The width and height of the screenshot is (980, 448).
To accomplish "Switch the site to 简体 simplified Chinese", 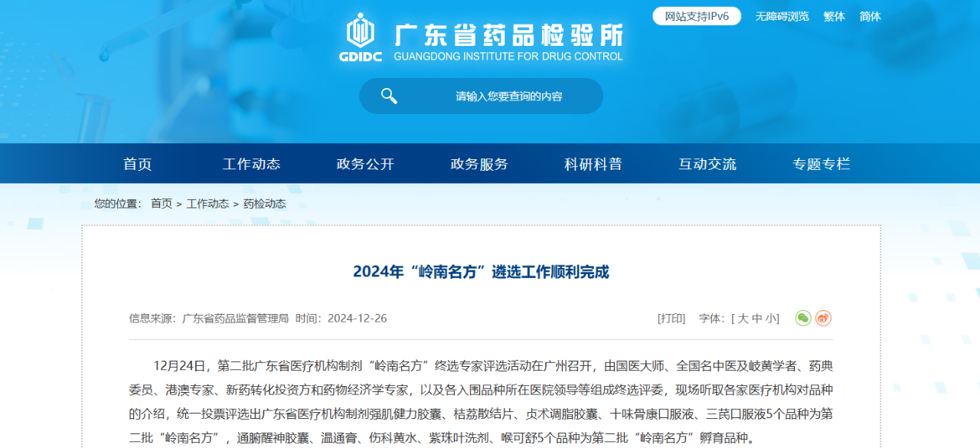I will pos(871,16).
